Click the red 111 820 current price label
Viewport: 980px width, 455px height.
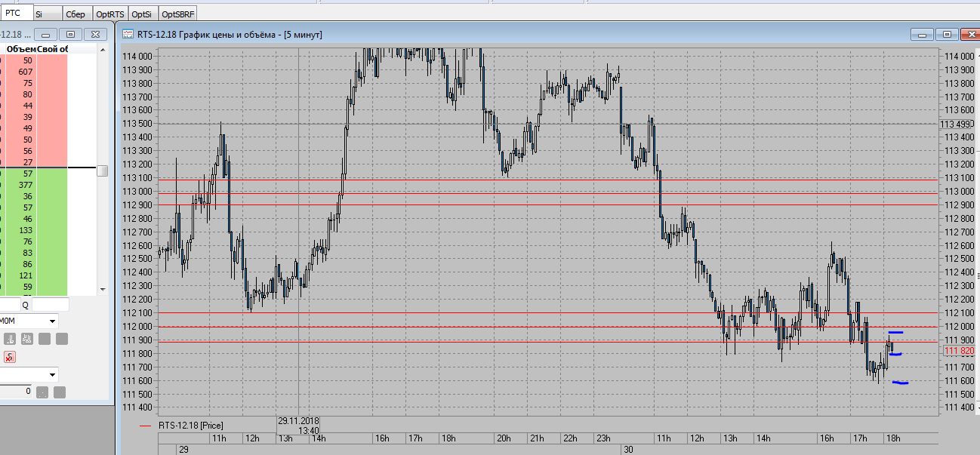pos(959,351)
